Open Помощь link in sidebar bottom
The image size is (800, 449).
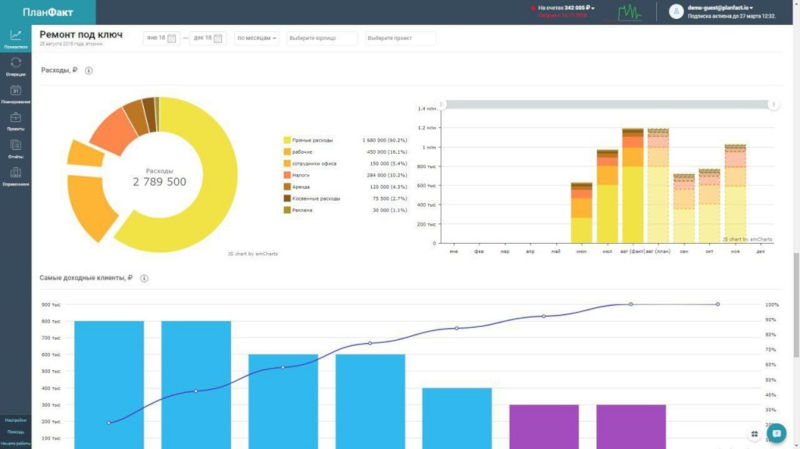[x=15, y=431]
